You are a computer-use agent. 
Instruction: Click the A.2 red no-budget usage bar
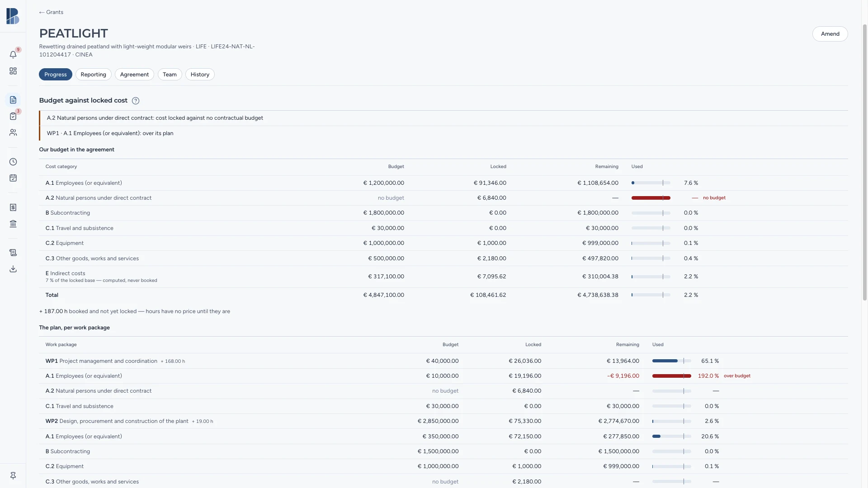pyautogui.click(x=651, y=198)
